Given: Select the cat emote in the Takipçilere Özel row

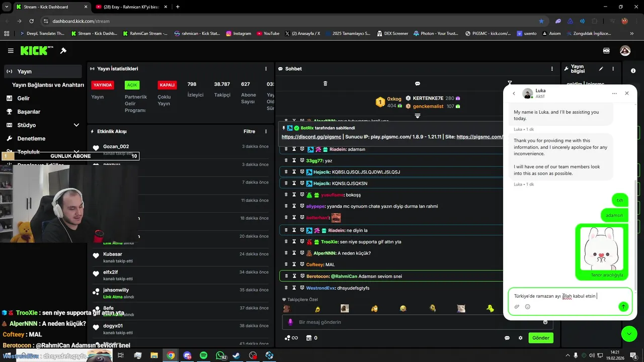Looking at the screenshot, I should [461, 308].
